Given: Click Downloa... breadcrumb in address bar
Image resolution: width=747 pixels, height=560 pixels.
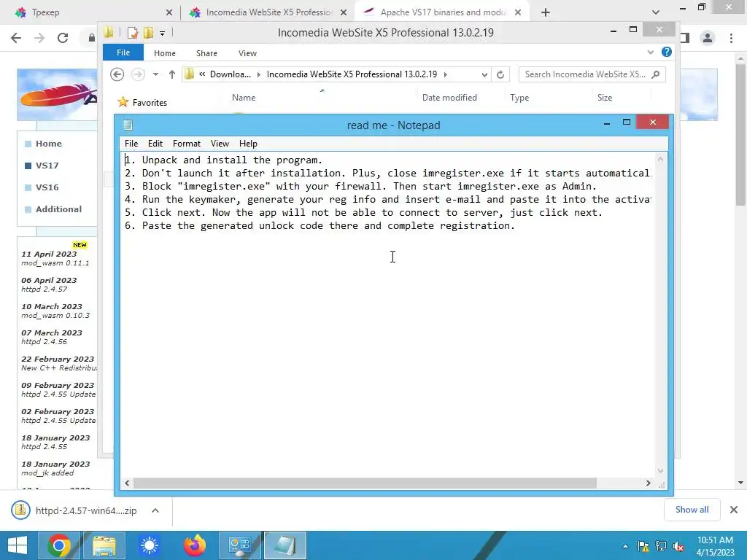Looking at the screenshot, I should tap(230, 74).
